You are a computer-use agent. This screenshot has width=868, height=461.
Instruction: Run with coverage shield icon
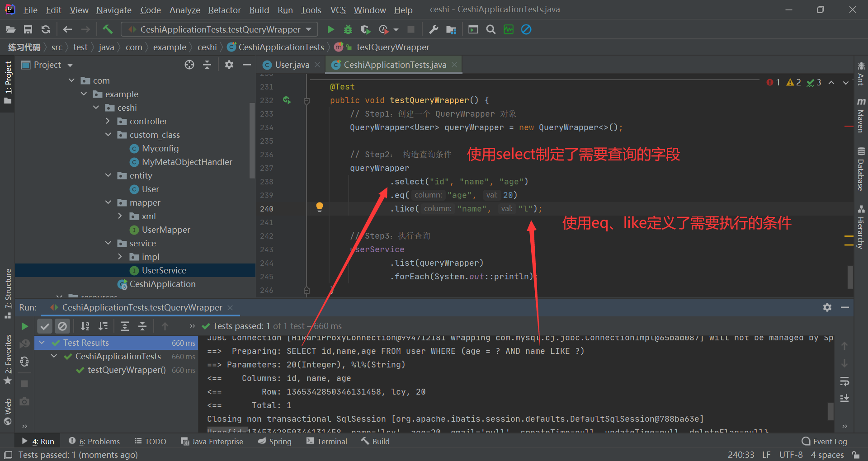coord(366,29)
